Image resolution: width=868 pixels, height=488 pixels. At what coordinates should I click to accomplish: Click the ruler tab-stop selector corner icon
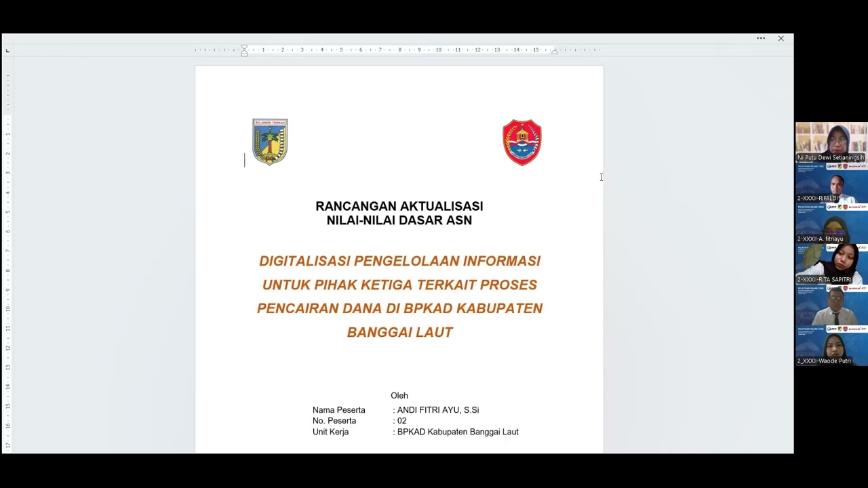[7, 51]
